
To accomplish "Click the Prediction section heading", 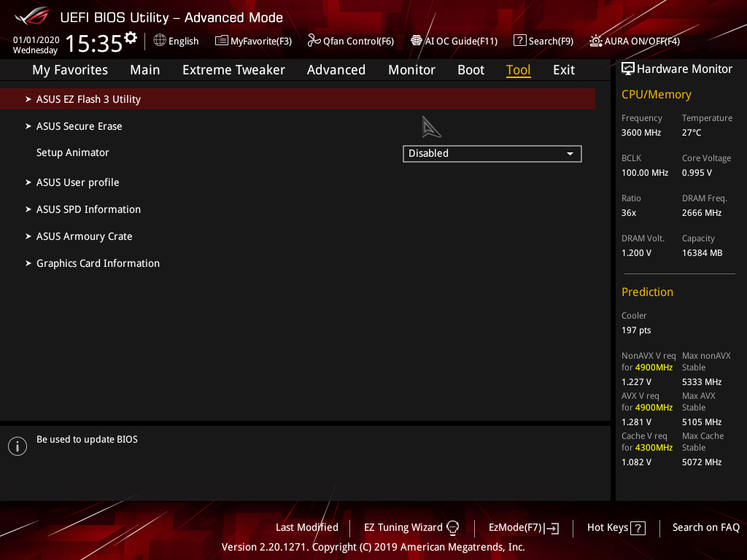I will pyautogui.click(x=647, y=292).
